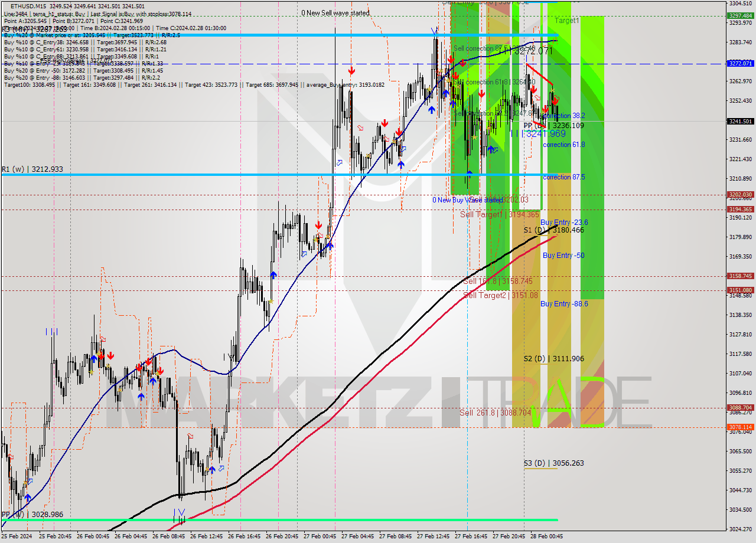Viewport: 756px width, 543px height.
Task: Select the green 3297.484 price axis tag
Action: coord(741,16)
